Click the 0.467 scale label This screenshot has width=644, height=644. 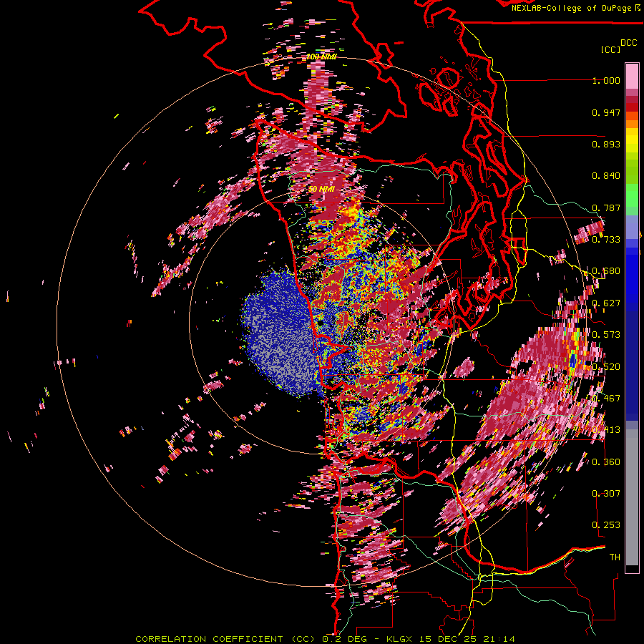[x=606, y=398]
